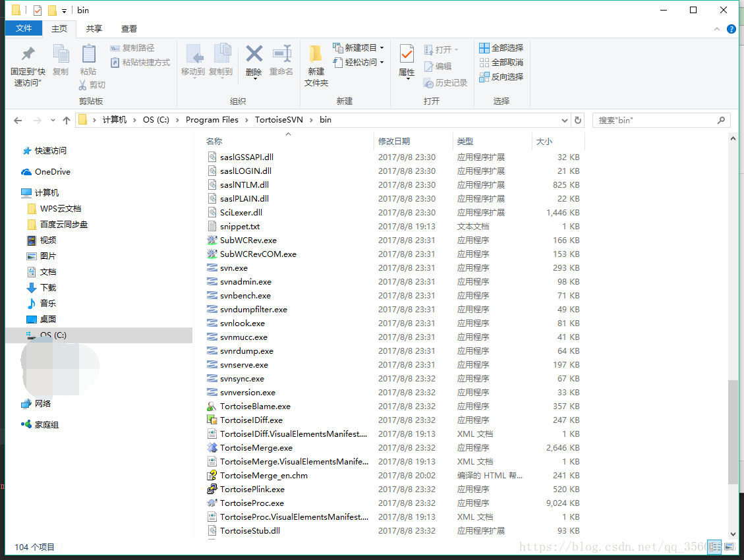Screen dimensions: 744x560
Task: Select Homegroup (家庭组) in the sidebar
Action: pyautogui.click(x=40, y=425)
